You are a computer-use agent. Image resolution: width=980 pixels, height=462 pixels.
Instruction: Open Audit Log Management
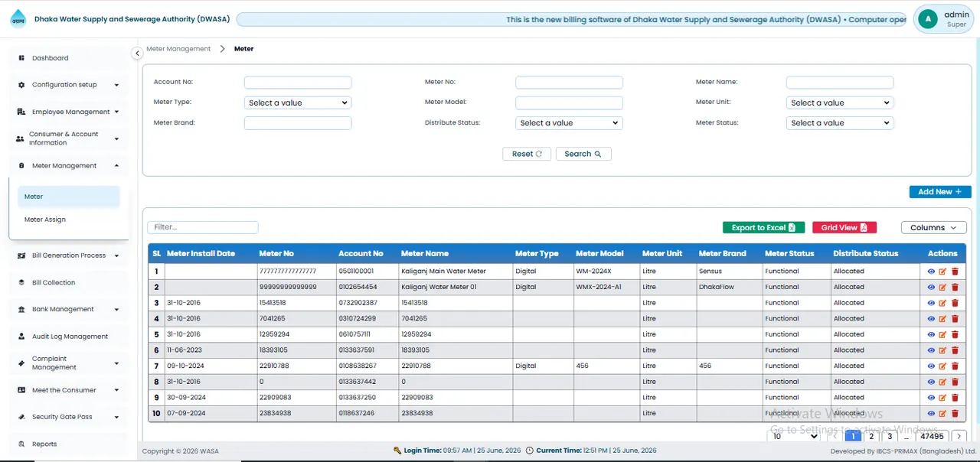(68, 337)
